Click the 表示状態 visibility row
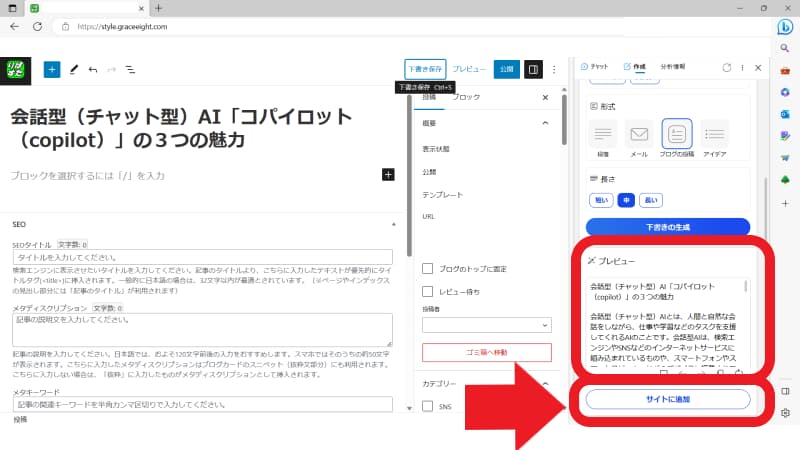Viewport: 800px width, 450px height. 436,149
